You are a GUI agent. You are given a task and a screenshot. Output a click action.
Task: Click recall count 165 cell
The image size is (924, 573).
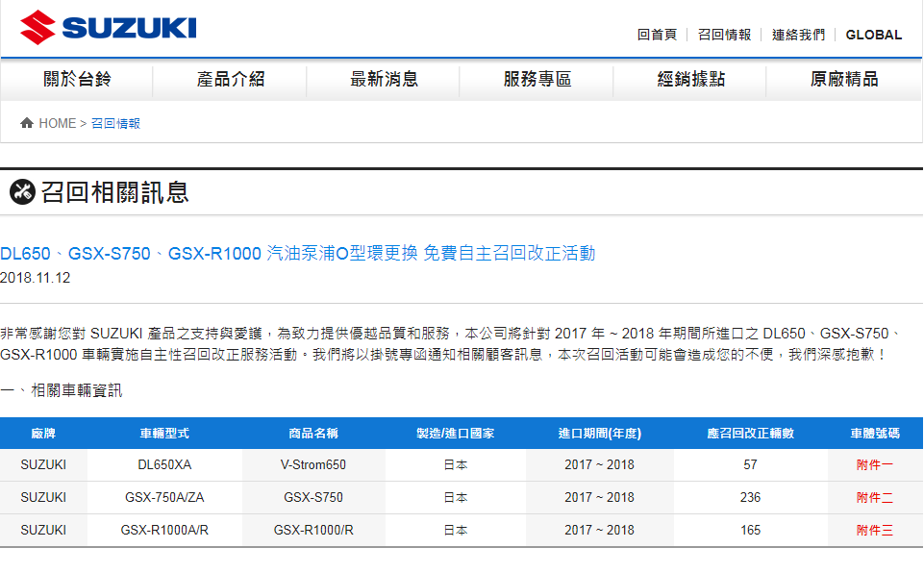[x=750, y=531]
